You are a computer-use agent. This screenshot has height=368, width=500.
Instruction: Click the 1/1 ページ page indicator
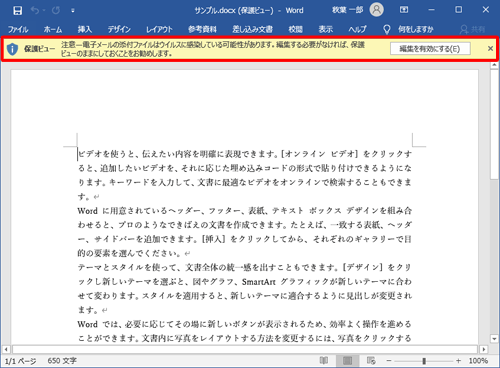[x=20, y=361]
